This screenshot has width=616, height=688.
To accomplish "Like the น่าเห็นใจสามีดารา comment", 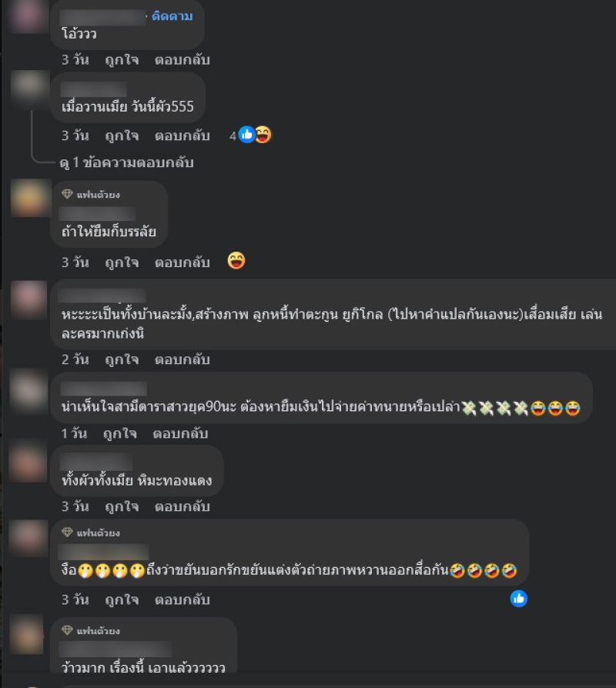I will click(120, 433).
